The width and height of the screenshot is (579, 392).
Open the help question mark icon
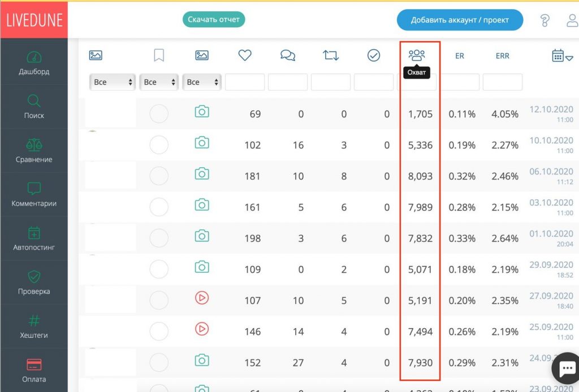tap(545, 20)
